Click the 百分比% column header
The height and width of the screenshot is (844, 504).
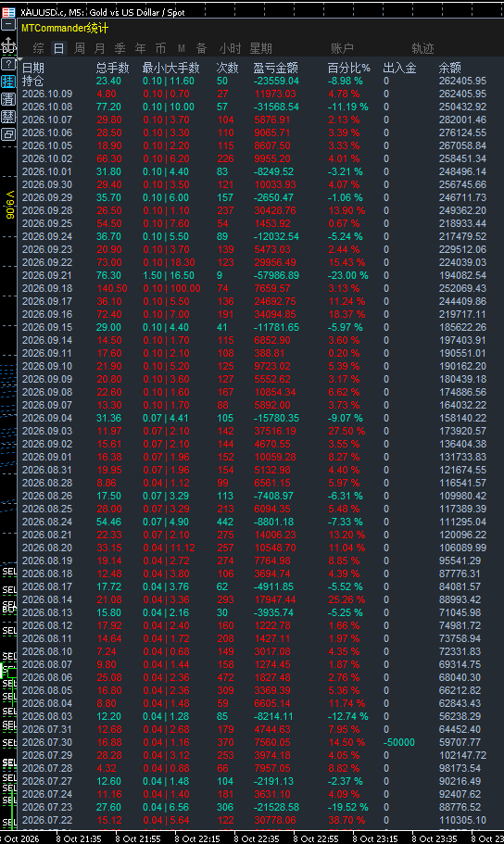(x=349, y=68)
